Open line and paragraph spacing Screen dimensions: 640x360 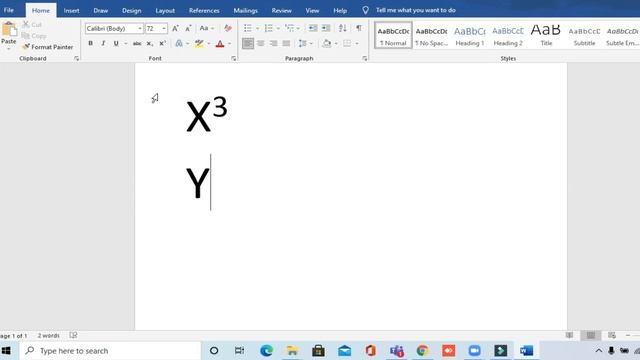pos(302,43)
